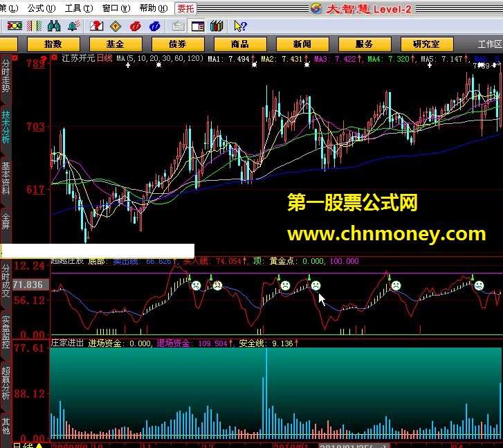
Task: Click the yellow diamond arrow icon
Action: (116, 26)
